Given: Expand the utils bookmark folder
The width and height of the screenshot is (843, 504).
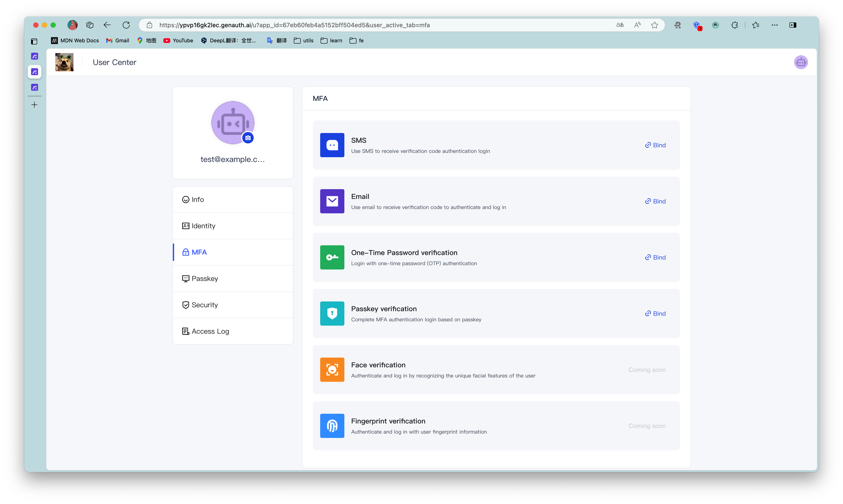Looking at the screenshot, I should 303,40.
